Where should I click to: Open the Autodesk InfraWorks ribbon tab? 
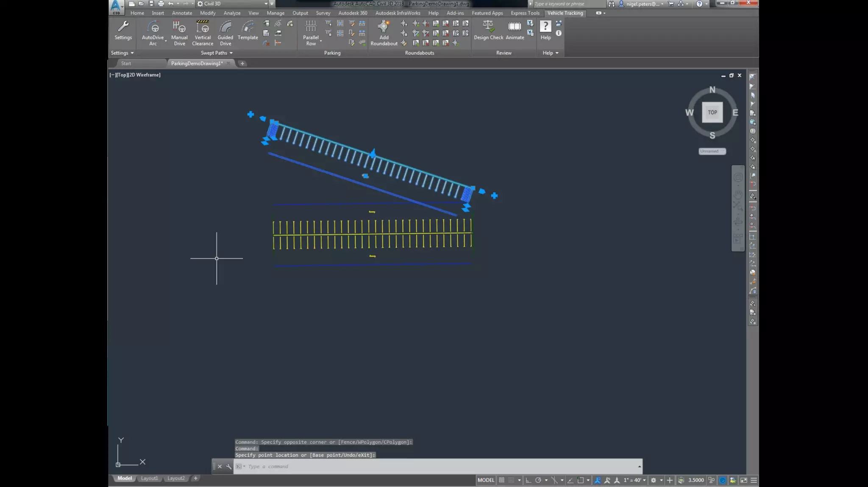398,13
